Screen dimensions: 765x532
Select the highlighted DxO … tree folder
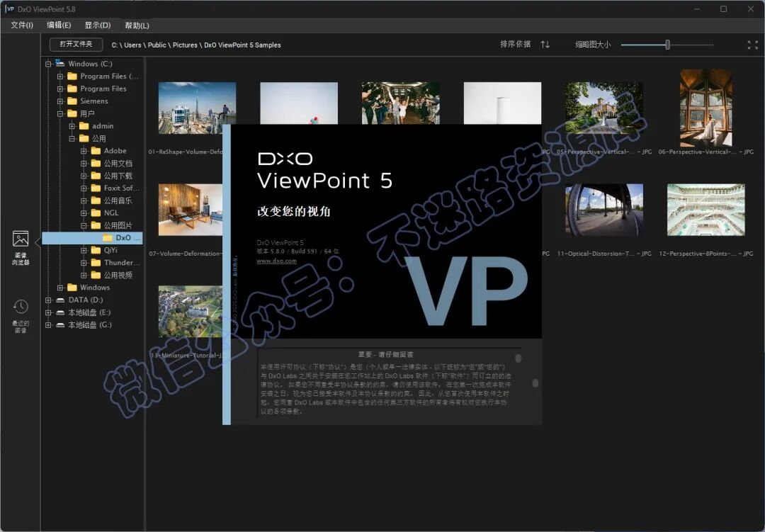click(92, 238)
